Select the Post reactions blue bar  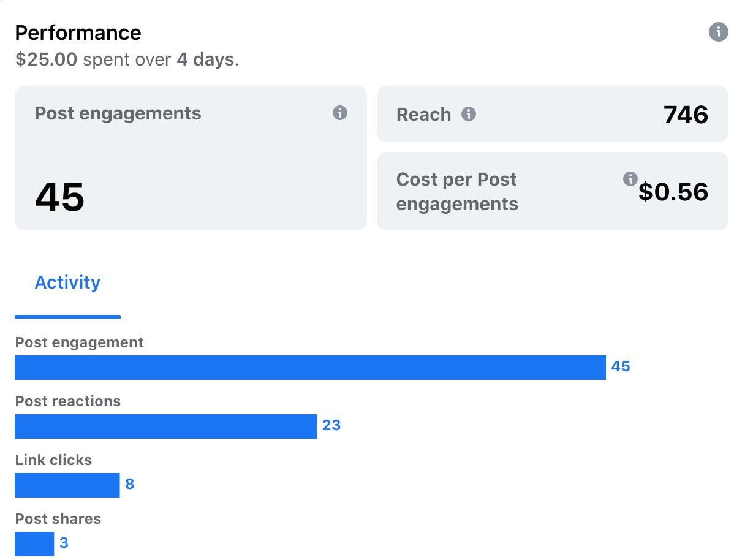(x=165, y=426)
